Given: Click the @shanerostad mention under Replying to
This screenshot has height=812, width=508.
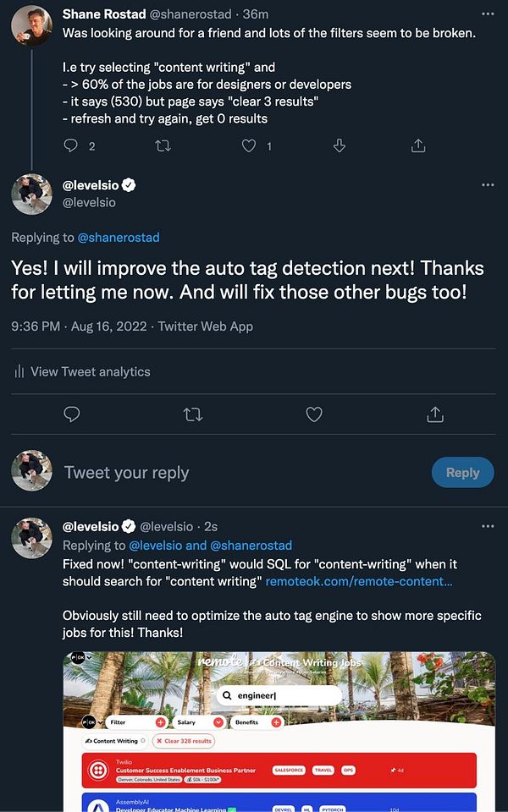Looking at the screenshot, I should point(119,237).
